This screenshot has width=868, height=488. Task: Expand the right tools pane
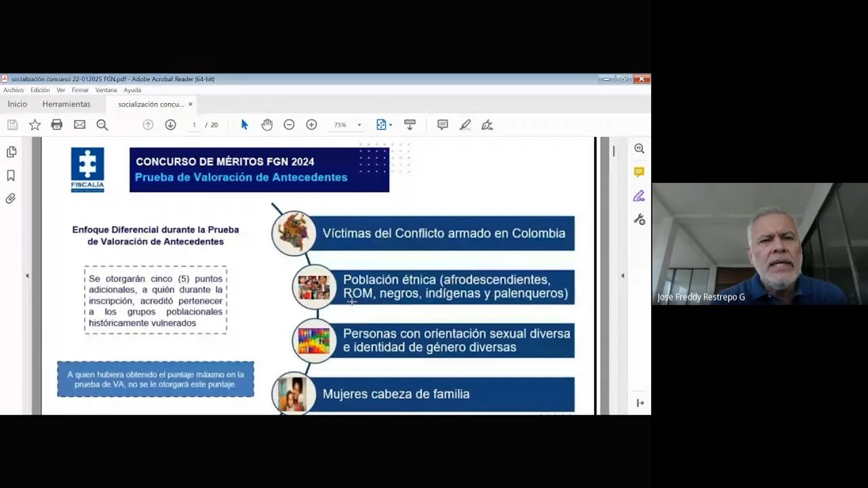pos(640,403)
